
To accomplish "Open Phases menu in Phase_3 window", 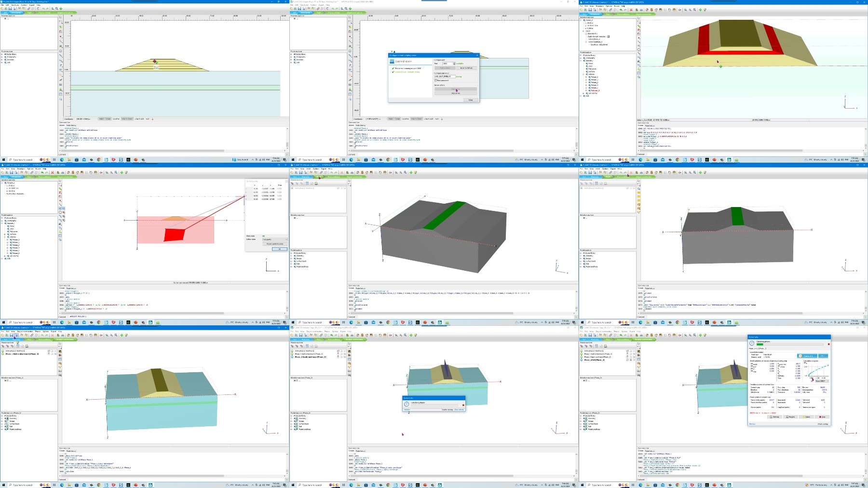I will pos(616,331).
